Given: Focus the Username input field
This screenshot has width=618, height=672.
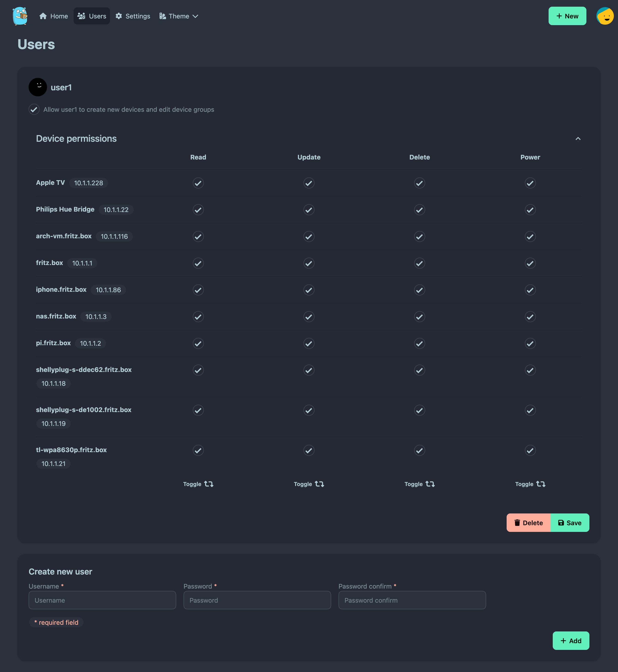Looking at the screenshot, I should click(x=102, y=600).
